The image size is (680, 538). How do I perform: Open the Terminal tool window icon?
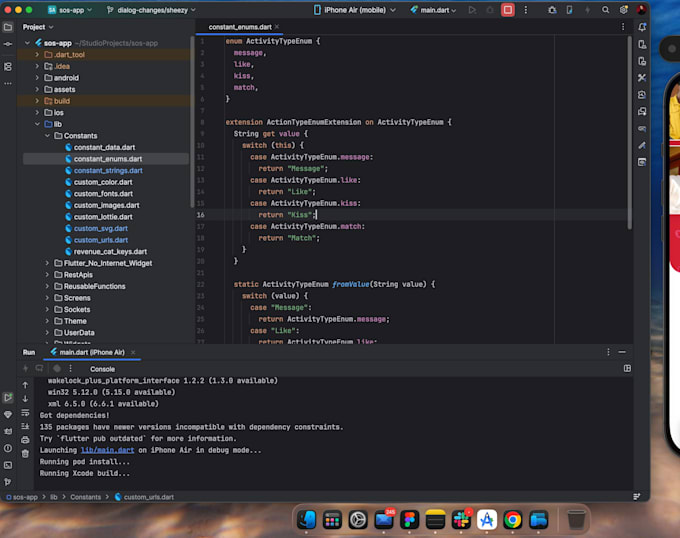pos(8,465)
